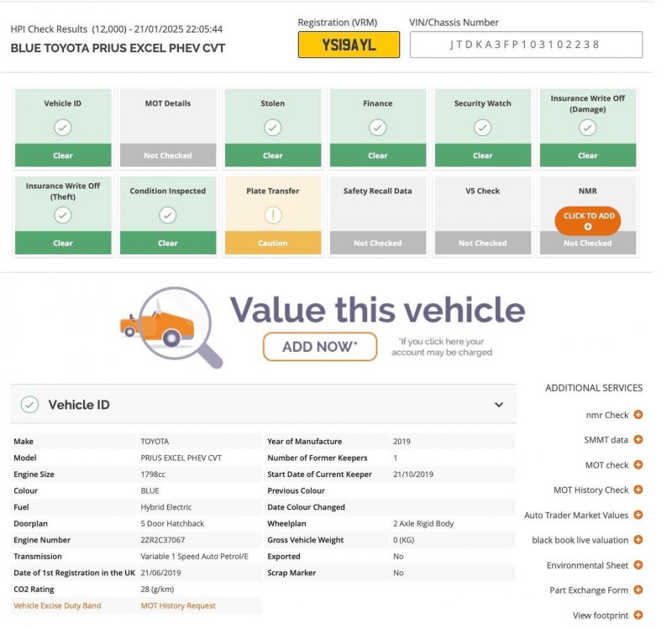This screenshot has width=672, height=629.
Task: Click the Finance tile Clear bar
Action: 377,155
